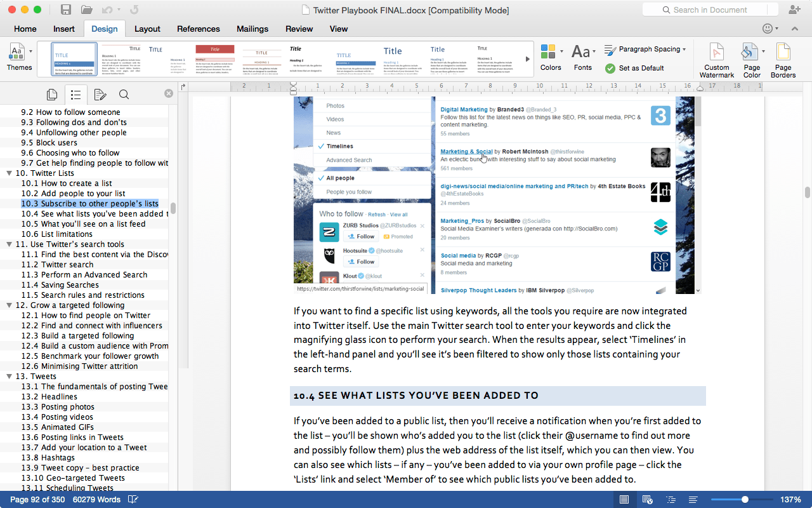Open the Mailings tab
Image resolution: width=812 pixels, height=508 pixels.
point(252,29)
